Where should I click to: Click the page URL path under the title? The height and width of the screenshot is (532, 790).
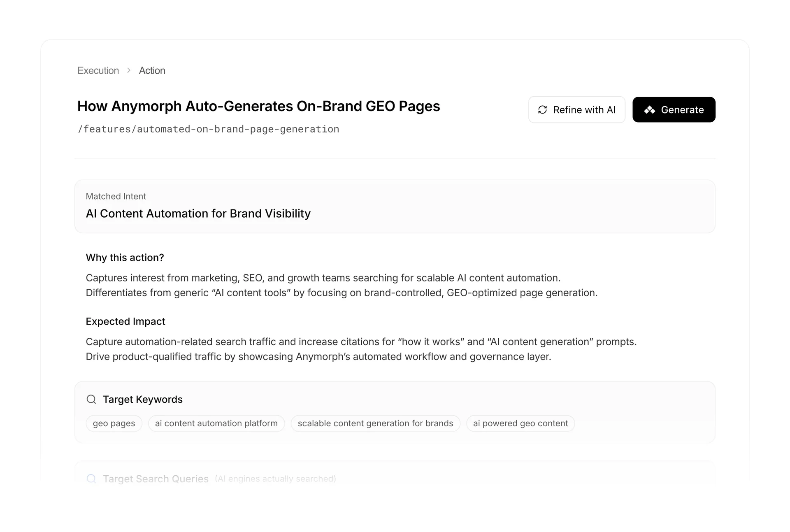208,129
